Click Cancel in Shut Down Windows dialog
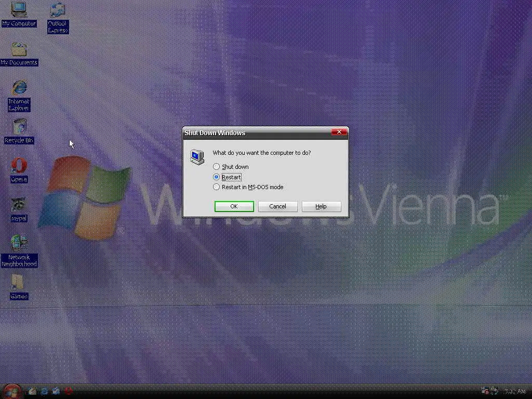This screenshot has width=532, height=399. [277, 206]
